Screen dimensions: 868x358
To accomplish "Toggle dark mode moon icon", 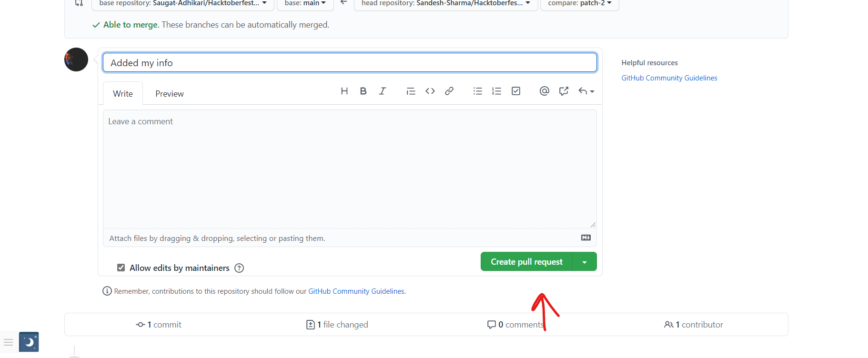I will (x=29, y=342).
